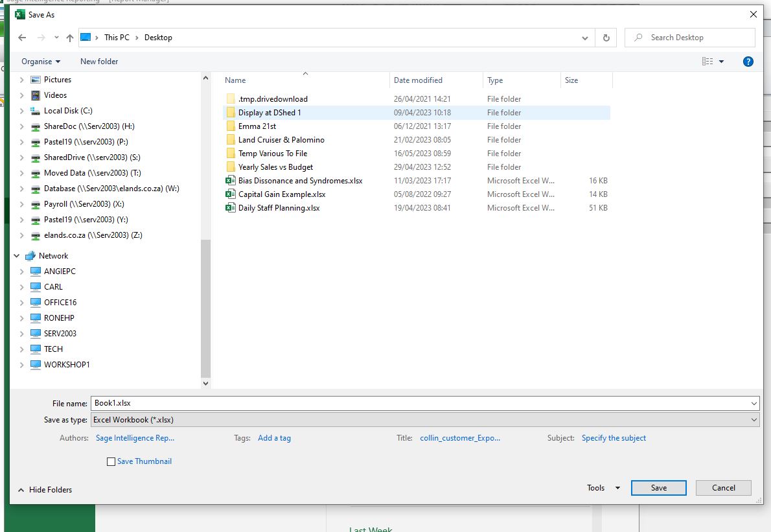Collapse the Network tree node
This screenshot has height=532, width=771.
coord(17,256)
